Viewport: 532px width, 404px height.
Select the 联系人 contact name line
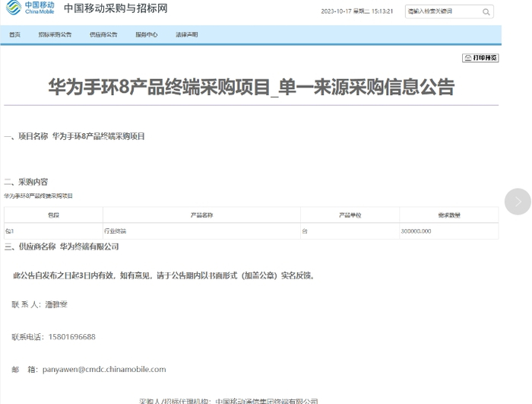tap(40, 305)
